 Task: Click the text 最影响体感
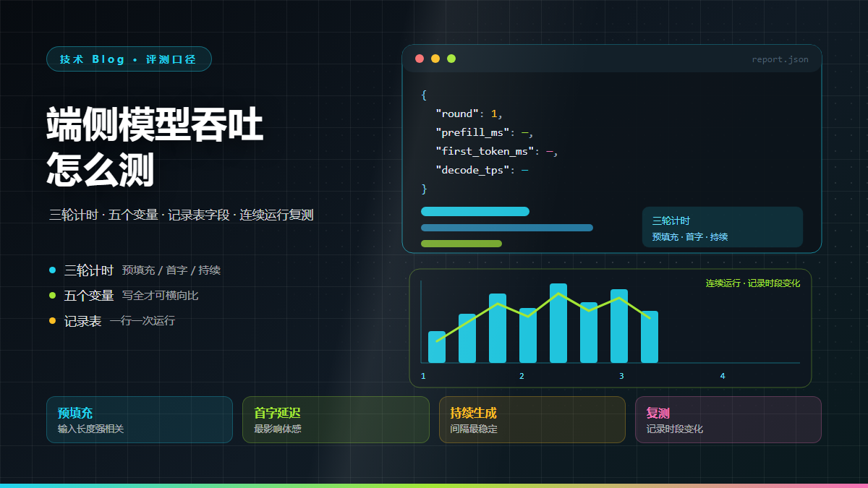(278, 429)
